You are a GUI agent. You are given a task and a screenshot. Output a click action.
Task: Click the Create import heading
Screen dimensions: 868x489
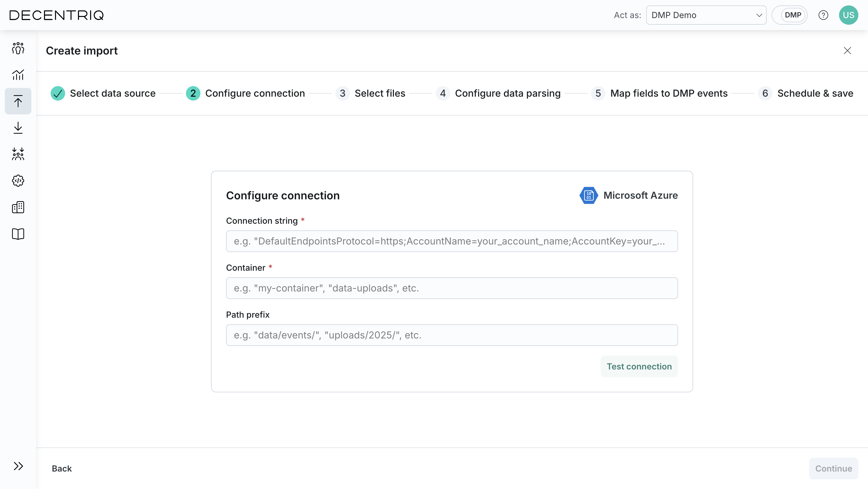coord(82,51)
